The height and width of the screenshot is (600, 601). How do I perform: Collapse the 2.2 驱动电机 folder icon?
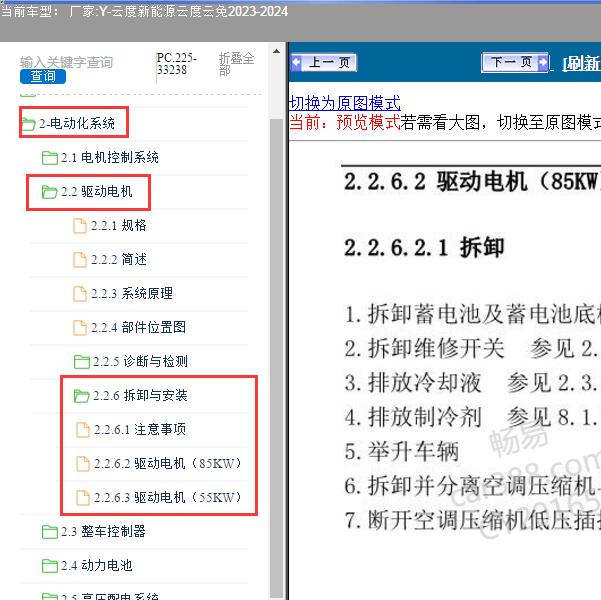coord(49,192)
